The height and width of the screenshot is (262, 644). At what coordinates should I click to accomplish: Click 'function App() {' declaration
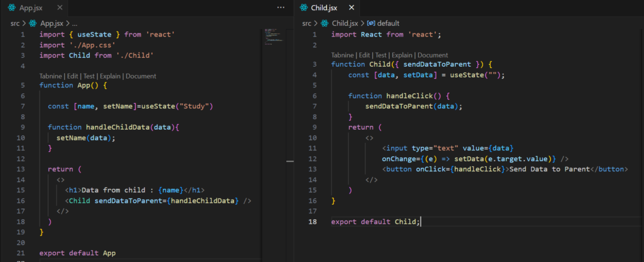73,85
